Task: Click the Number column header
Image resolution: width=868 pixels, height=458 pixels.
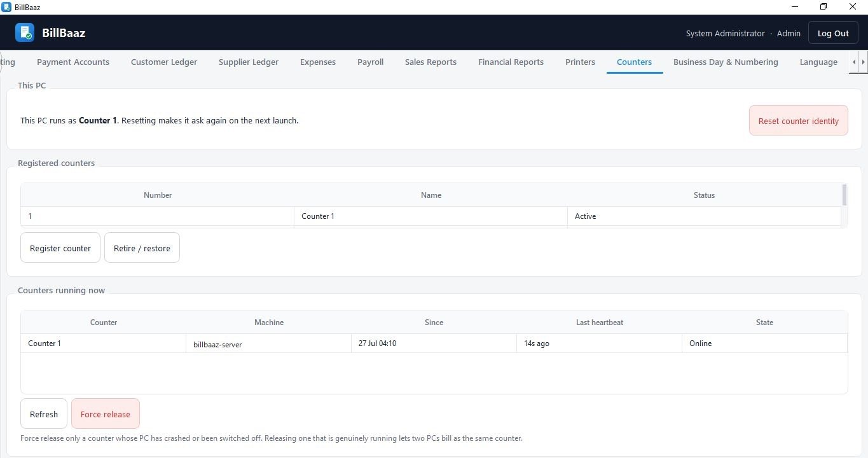Action: tap(158, 195)
